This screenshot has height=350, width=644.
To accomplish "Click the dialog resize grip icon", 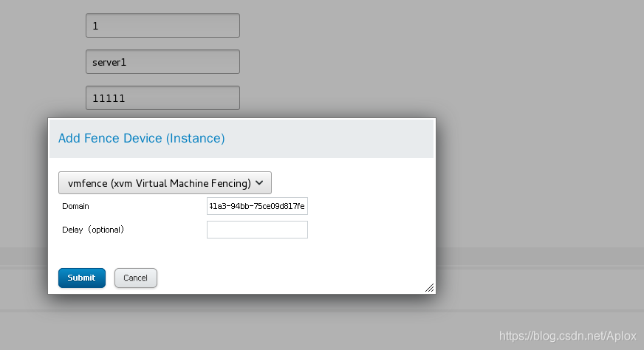I will (429, 287).
